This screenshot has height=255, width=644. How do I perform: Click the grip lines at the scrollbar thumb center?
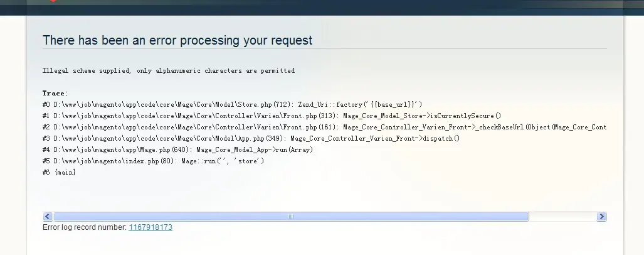[291, 216]
